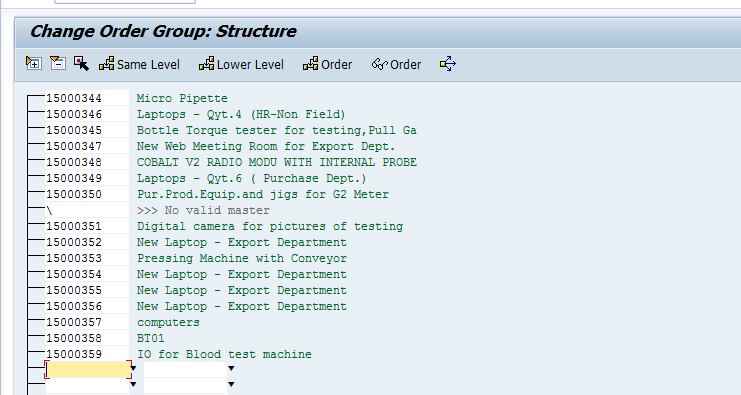The width and height of the screenshot is (741, 395).
Task: Click the empty white field right of yellow field
Action: tap(185, 369)
